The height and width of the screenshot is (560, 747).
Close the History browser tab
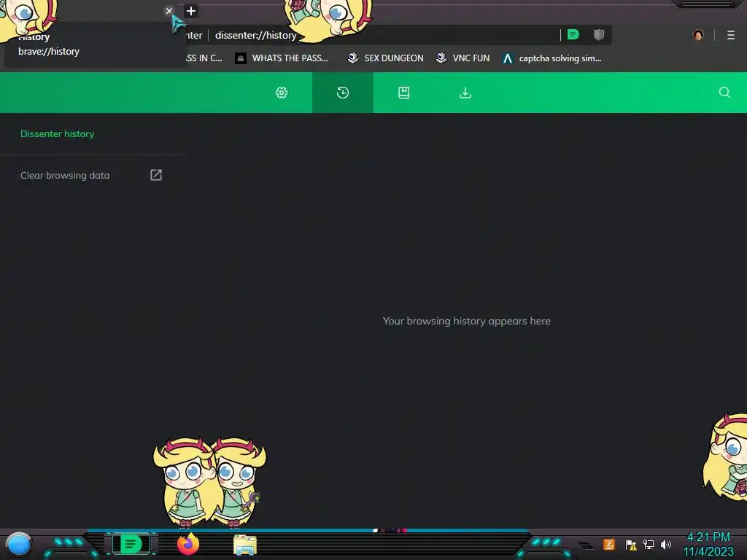(169, 10)
